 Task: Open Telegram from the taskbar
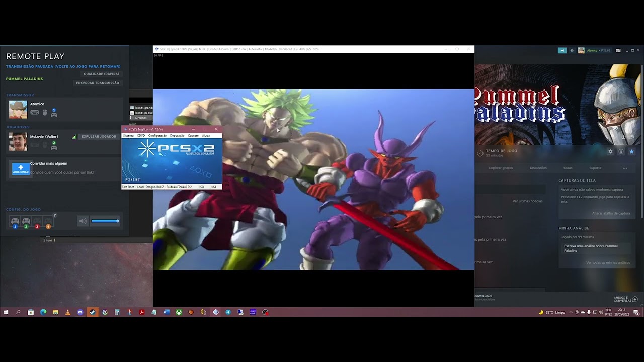click(228, 312)
